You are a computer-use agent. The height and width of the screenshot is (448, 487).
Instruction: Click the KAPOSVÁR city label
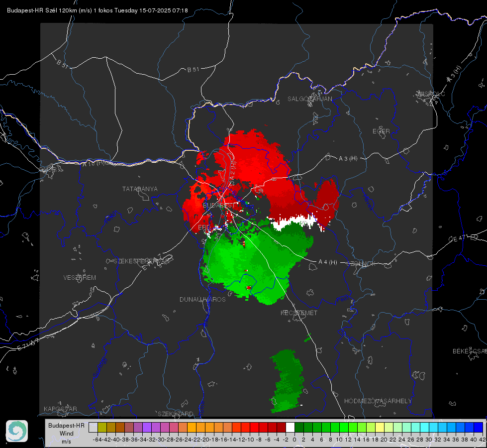click(x=60, y=409)
